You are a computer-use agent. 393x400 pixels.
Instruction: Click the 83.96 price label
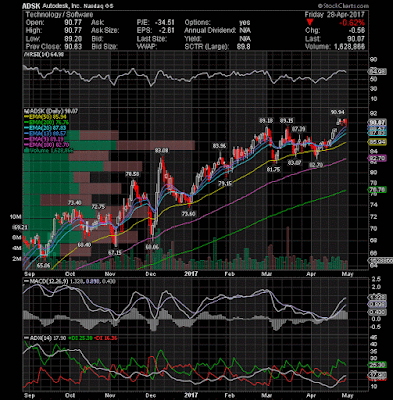[219, 146]
